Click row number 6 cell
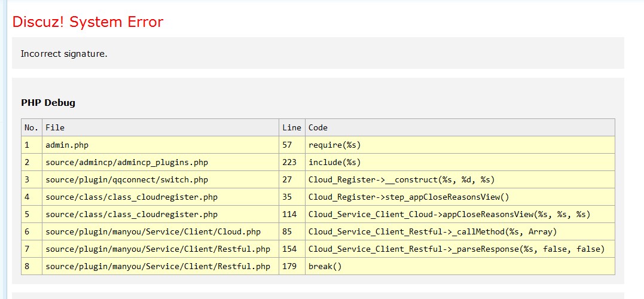 (32, 231)
